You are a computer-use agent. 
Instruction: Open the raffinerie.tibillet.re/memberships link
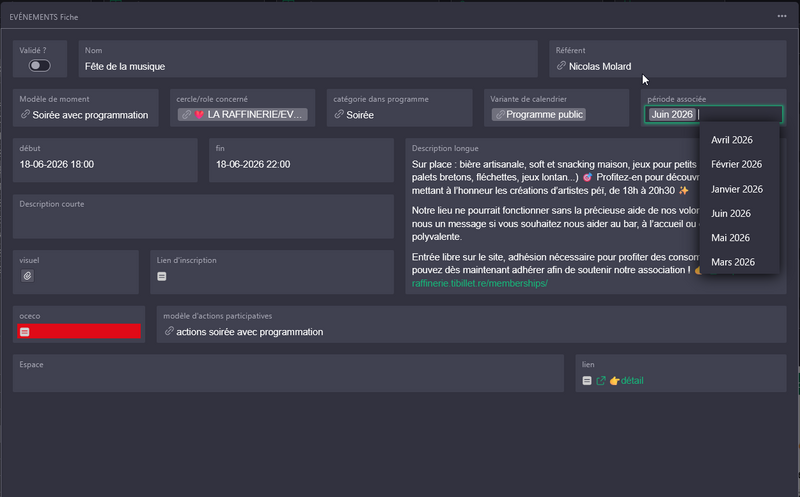click(x=480, y=284)
